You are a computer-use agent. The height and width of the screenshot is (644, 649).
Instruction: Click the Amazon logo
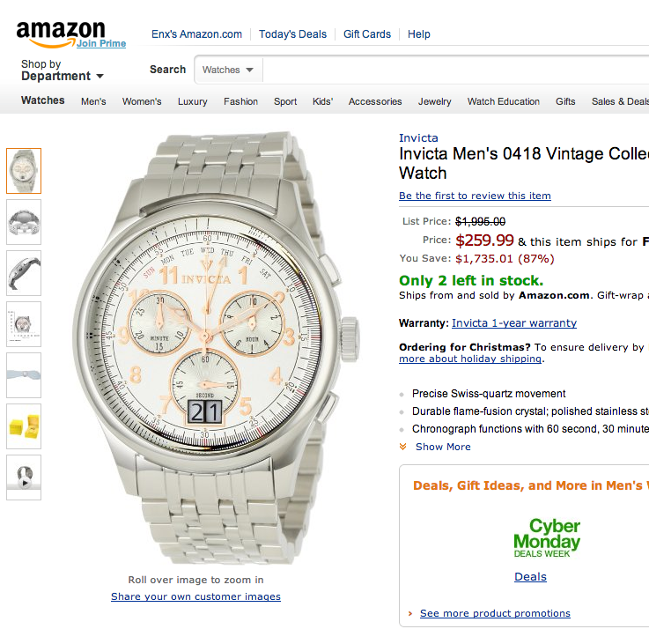coord(60,35)
